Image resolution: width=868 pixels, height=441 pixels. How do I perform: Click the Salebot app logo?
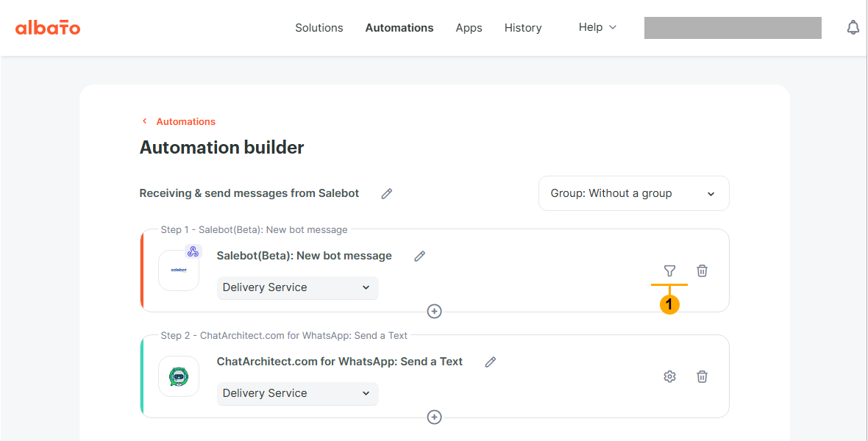pyautogui.click(x=179, y=270)
